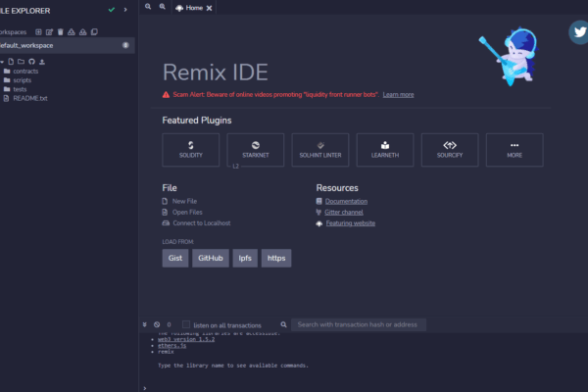Click the GitHub load button
The height and width of the screenshot is (392, 588).
[210, 259]
